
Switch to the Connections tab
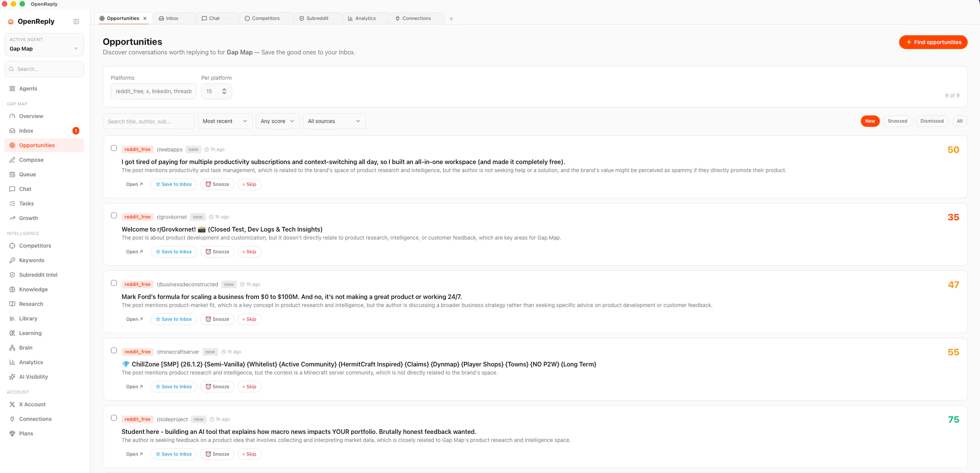[x=417, y=18]
